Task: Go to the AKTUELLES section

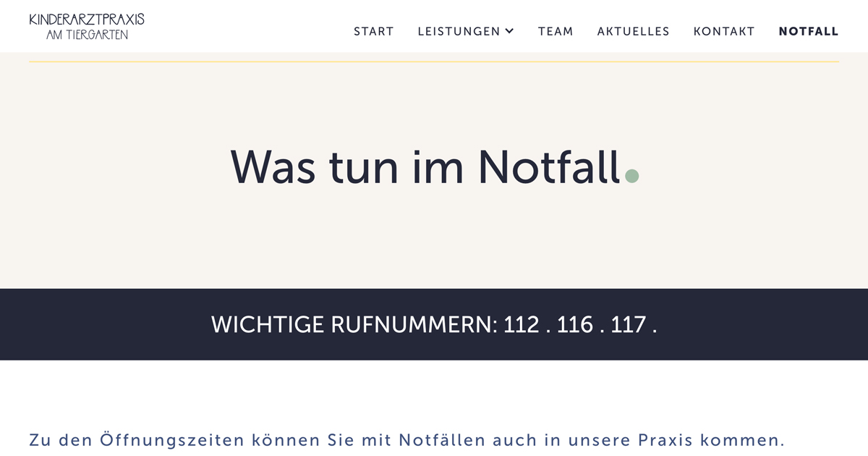Action: pyautogui.click(x=633, y=31)
